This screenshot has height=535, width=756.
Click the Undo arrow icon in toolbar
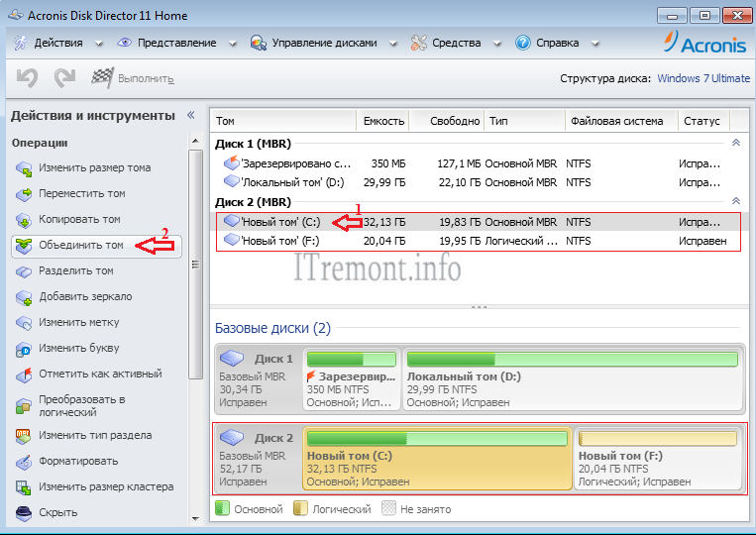point(27,78)
